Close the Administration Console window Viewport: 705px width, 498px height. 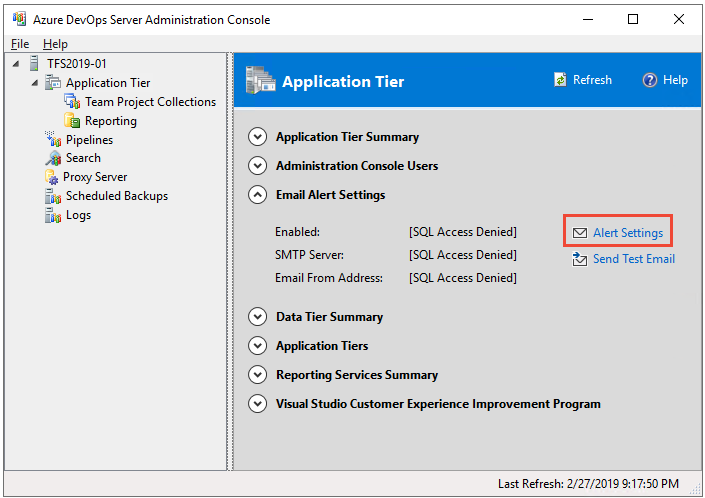pos(679,19)
